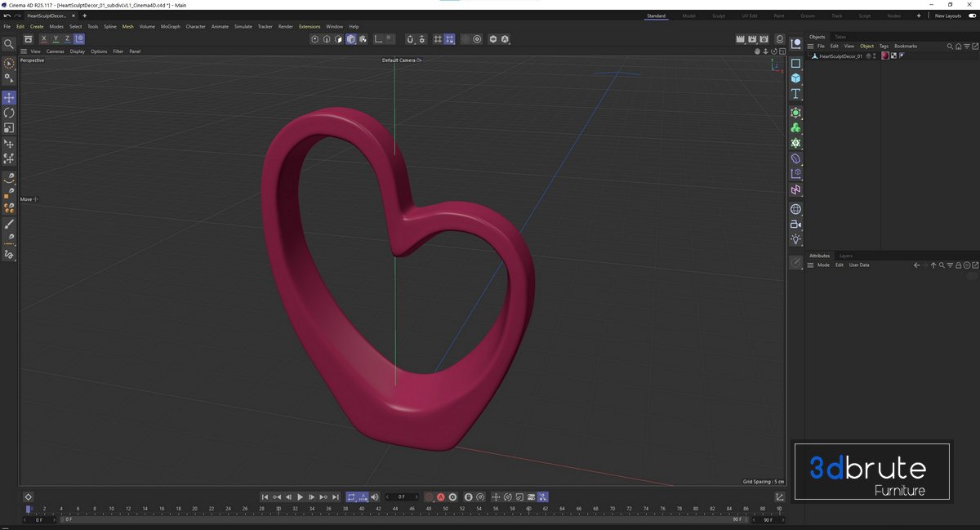Open the Attributes Mode dropdown
The height and width of the screenshot is (530, 980).
(823, 265)
